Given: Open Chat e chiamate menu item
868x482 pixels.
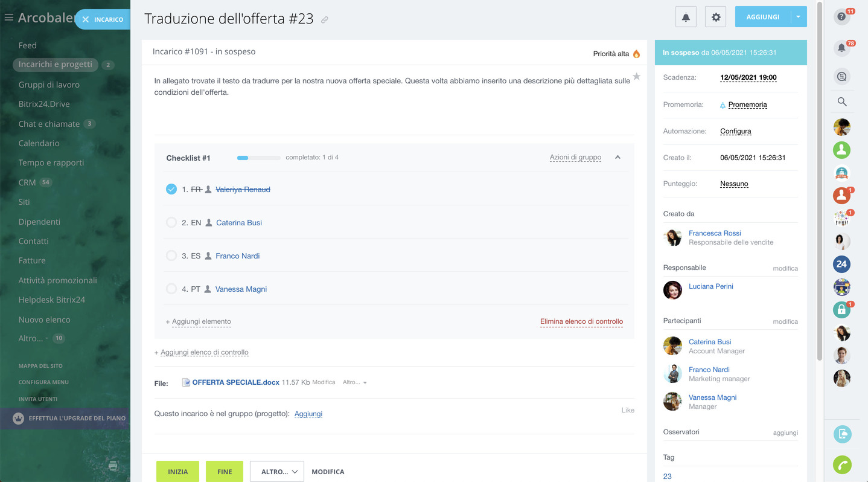Looking at the screenshot, I should pos(49,124).
